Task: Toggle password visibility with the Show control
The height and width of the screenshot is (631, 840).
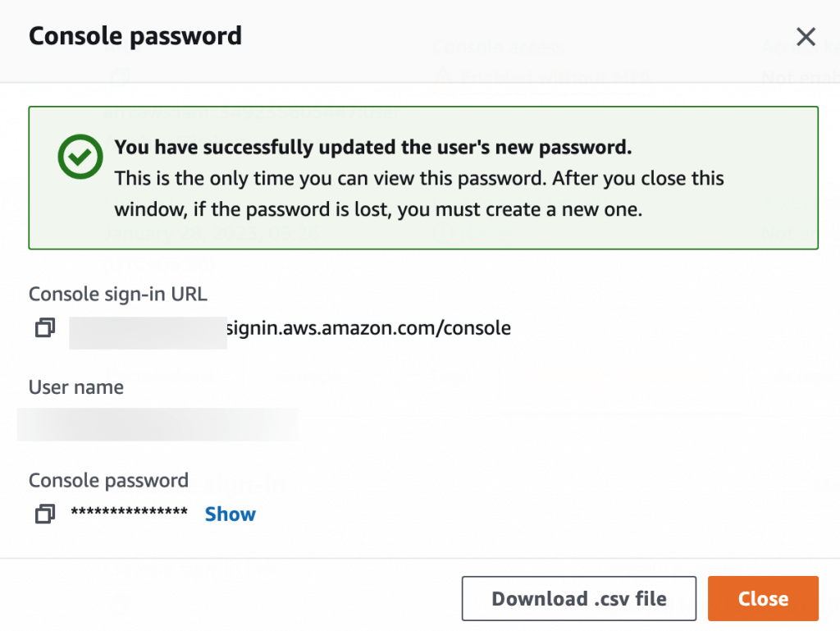Action: [x=230, y=514]
